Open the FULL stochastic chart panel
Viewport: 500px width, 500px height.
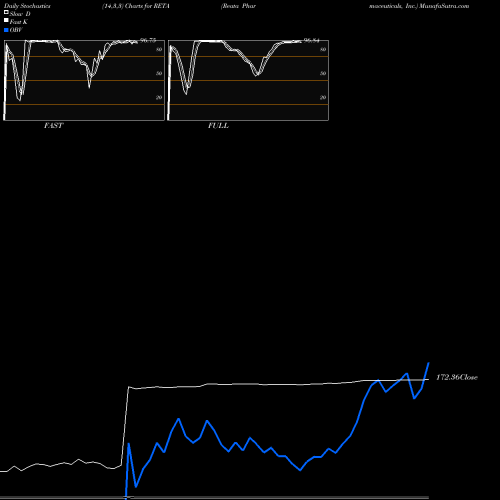click(x=248, y=80)
